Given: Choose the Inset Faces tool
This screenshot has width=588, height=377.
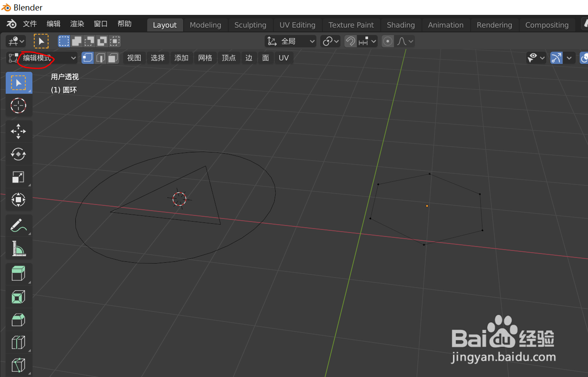Looking at the screenshot, I should 18,296.
